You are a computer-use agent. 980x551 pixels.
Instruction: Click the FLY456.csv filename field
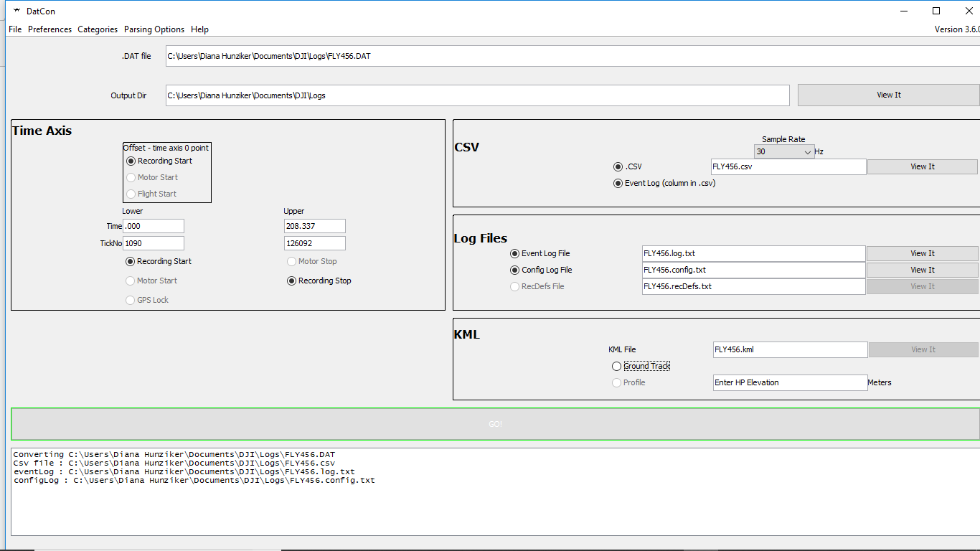[788, 166]
